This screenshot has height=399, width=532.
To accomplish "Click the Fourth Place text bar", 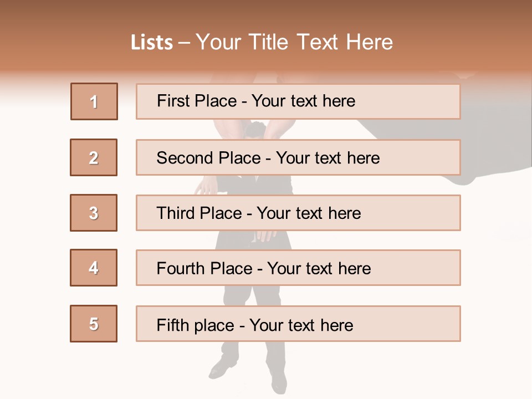I will (298, 268).
